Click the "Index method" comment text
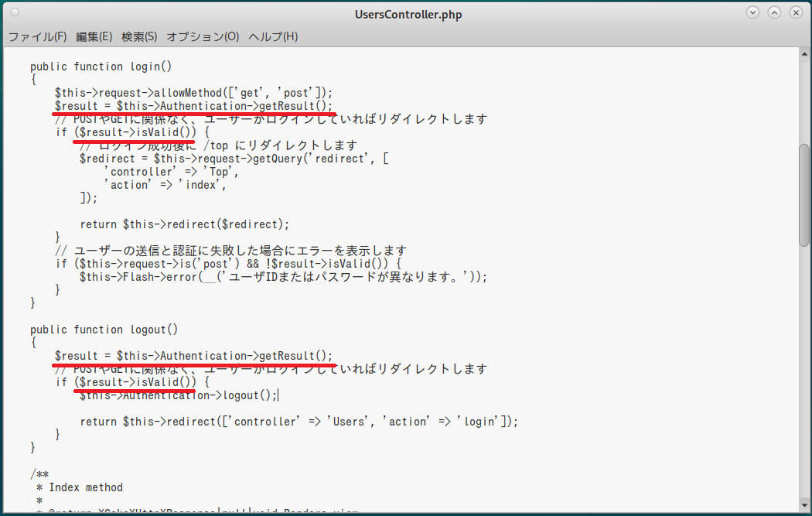The image size is (812, 516). [x=85, y=487]
